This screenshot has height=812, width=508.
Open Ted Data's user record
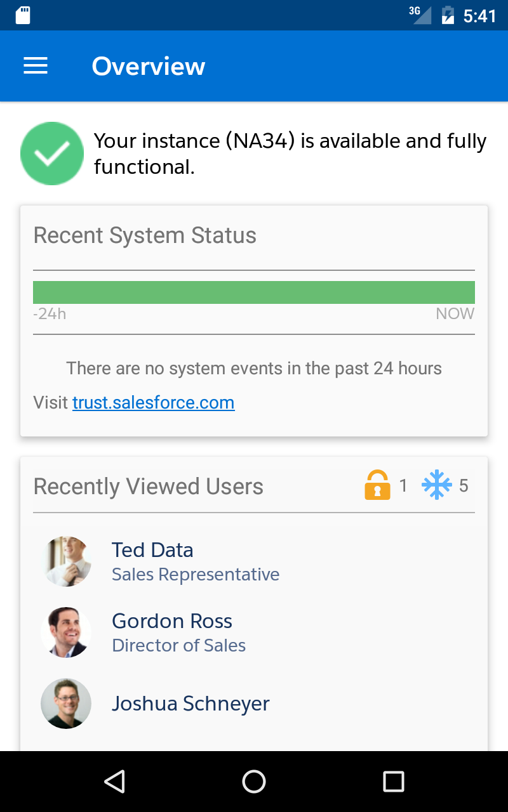pyautogui.click(x=254, y=561)
